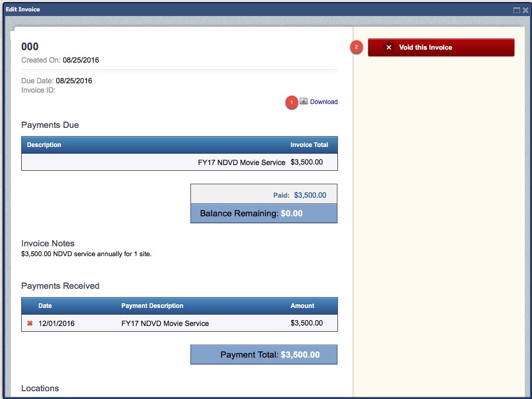
Task: Click the red marker numbered 2
Action: tap(356, 47)
